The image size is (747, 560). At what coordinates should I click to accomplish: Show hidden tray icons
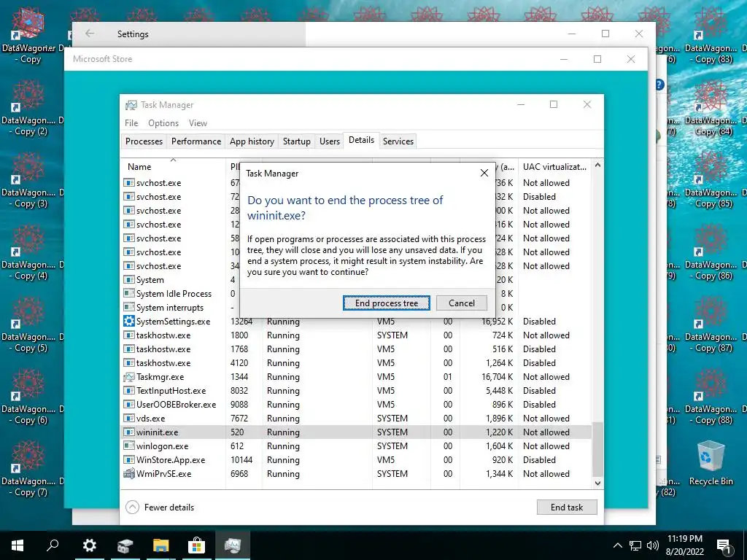(x=617, y=545)
